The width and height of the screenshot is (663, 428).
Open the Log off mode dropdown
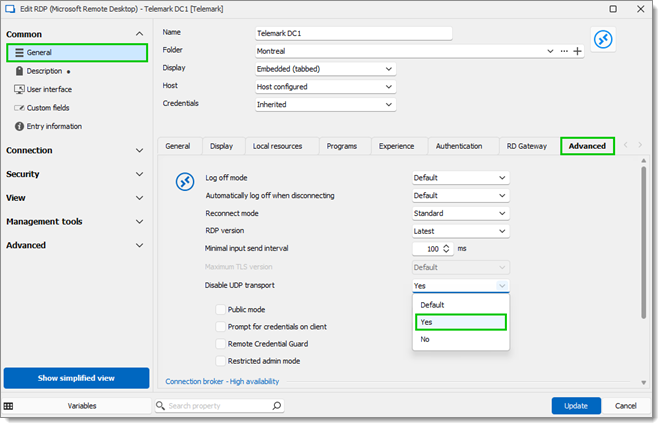tap(461, 178)
